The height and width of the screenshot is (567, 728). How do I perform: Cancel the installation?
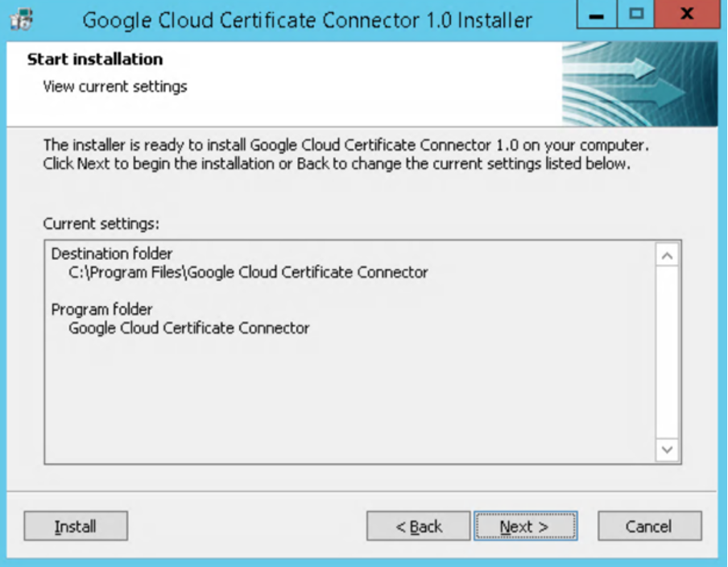click(649, 527)
